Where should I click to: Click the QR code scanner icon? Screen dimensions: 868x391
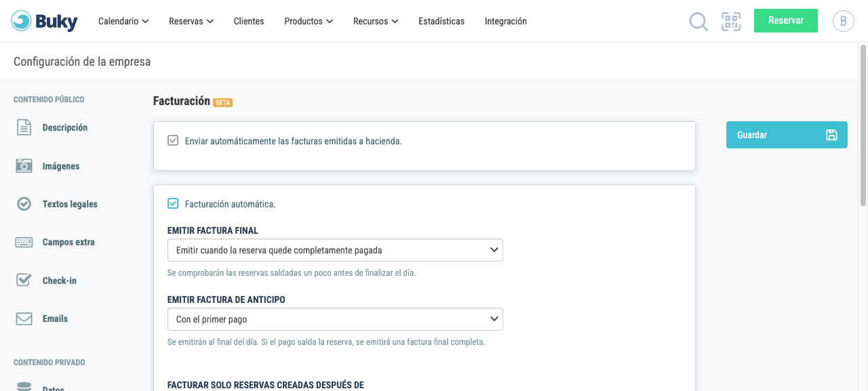coord(731,21)
